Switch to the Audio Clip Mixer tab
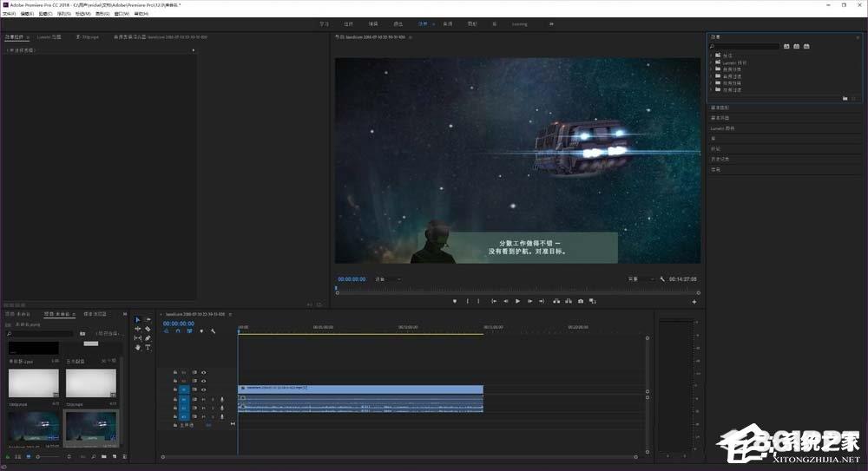This screenshot has width=868, height=471. point(161,37)
